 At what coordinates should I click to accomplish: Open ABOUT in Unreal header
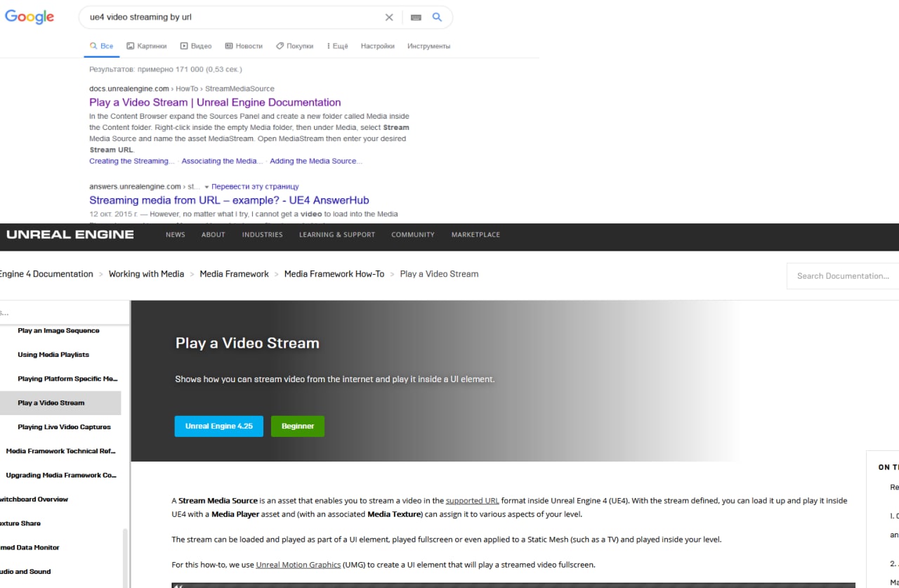pyautogui.click(x=214, y=235)
